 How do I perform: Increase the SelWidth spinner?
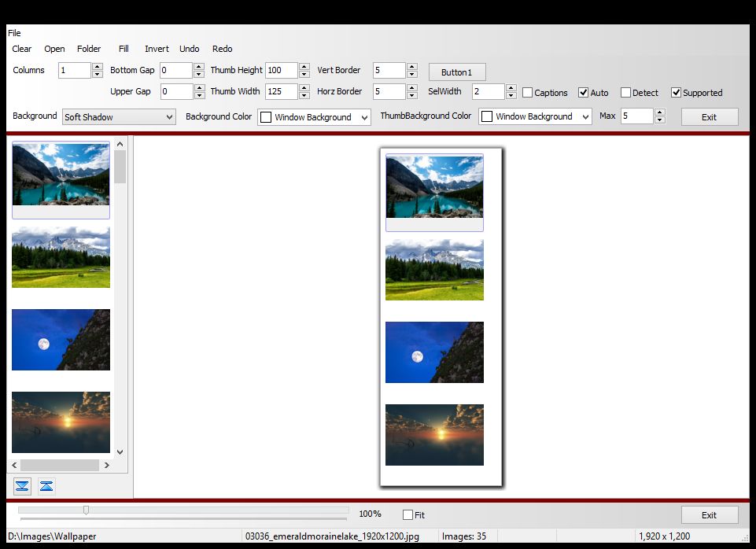pos(511,88)
